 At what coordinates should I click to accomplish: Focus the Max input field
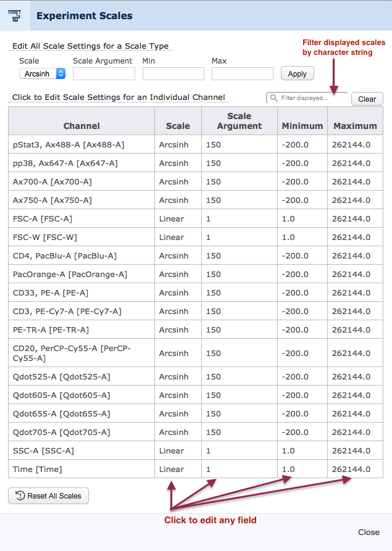click(x=242, y=74)
